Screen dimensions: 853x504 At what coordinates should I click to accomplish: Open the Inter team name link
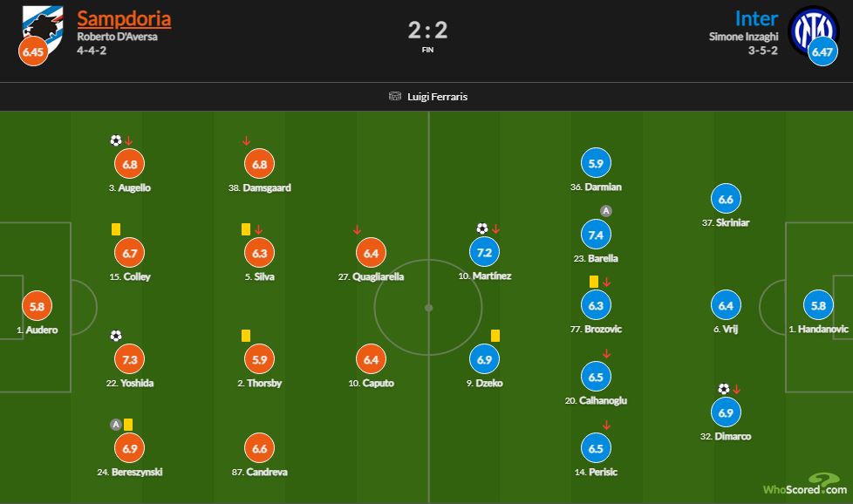756,18
